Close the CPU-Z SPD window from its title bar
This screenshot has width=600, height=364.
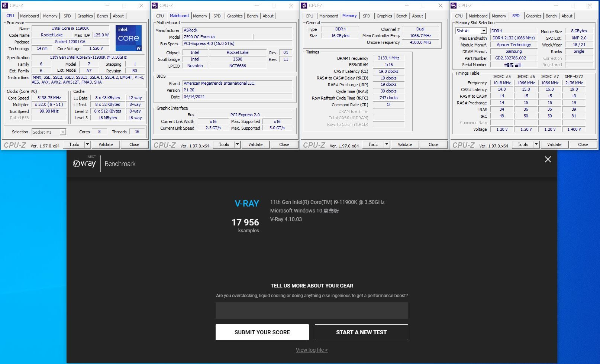[x=590, y=6]
